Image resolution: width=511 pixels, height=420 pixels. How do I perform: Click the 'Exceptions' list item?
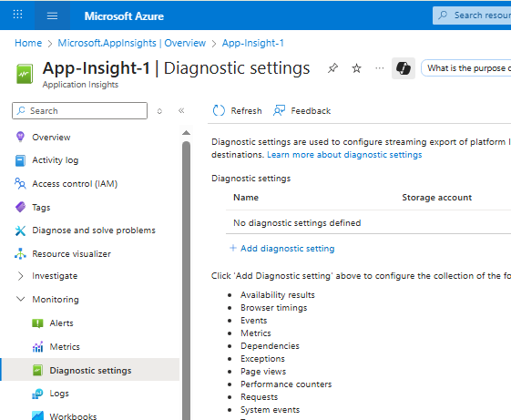(x=262, y=358)
